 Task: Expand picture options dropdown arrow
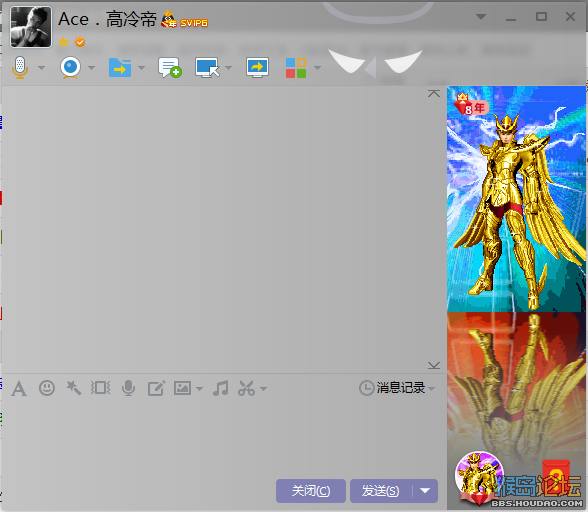tap(200, 389)
